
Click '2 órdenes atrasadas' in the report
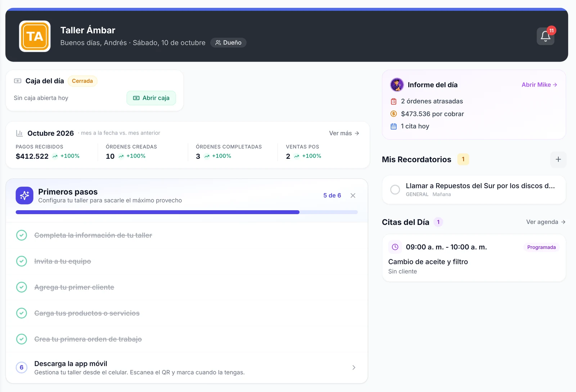(x=432, y=102)
